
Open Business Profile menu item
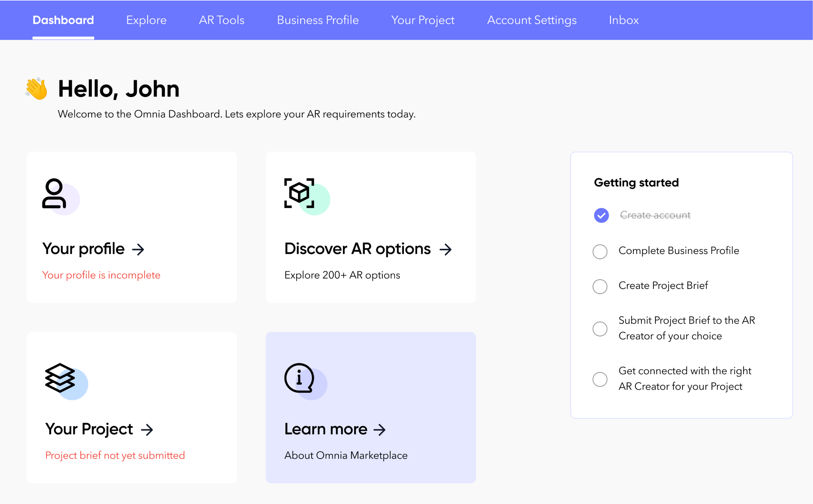click(317, 20)
